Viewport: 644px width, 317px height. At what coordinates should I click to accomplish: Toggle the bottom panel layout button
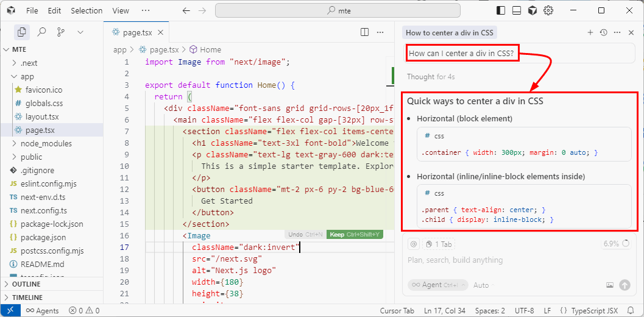click(x=517, y=10)
